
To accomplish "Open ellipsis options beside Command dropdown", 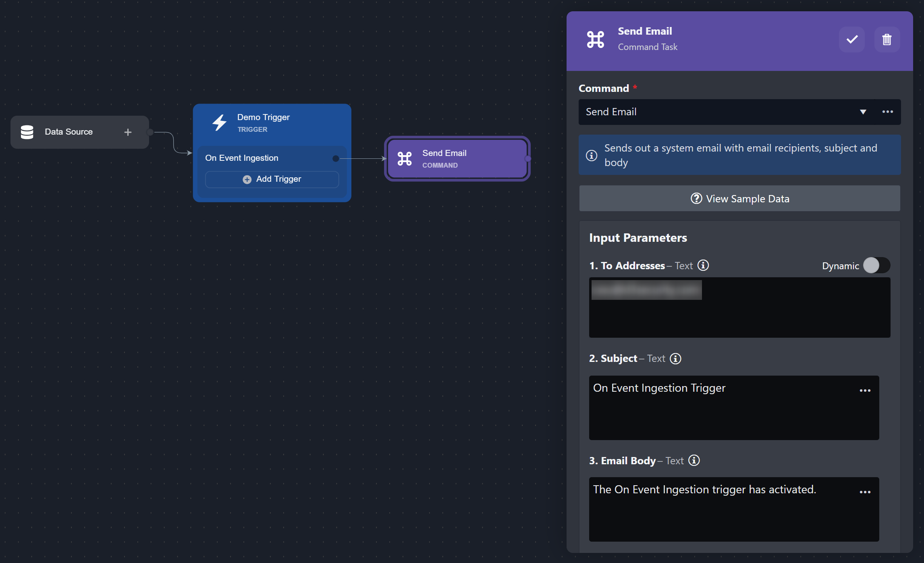I will pyautogui.click(x=887, y=112).
